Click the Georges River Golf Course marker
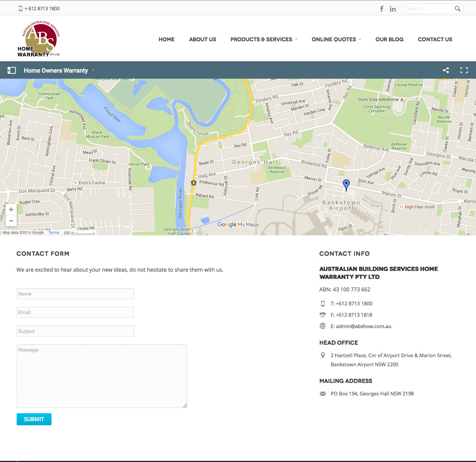 (x=193, y=231)
